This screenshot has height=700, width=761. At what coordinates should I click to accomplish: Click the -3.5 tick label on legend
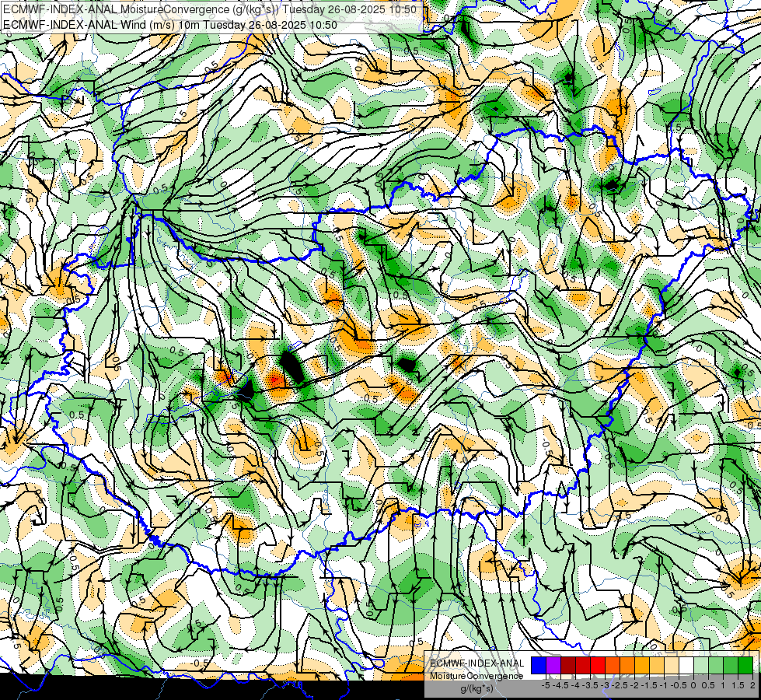tap(590, 685)
